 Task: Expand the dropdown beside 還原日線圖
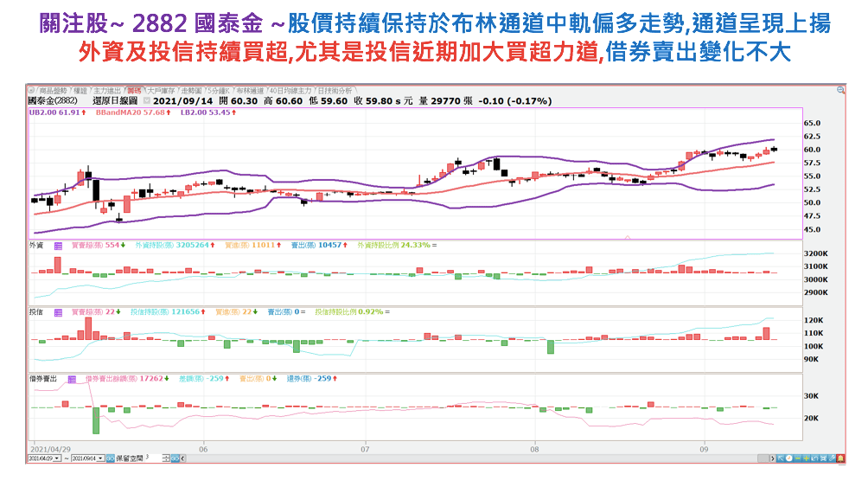pos(147,100)
